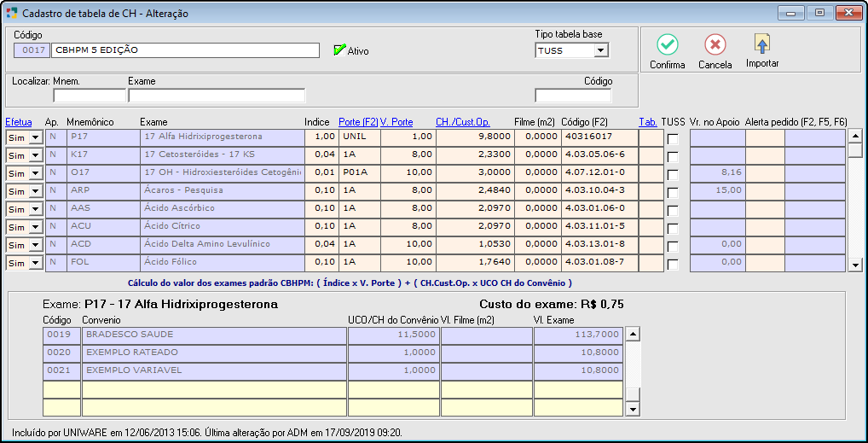Click the Código search field on right

(573, 96)
